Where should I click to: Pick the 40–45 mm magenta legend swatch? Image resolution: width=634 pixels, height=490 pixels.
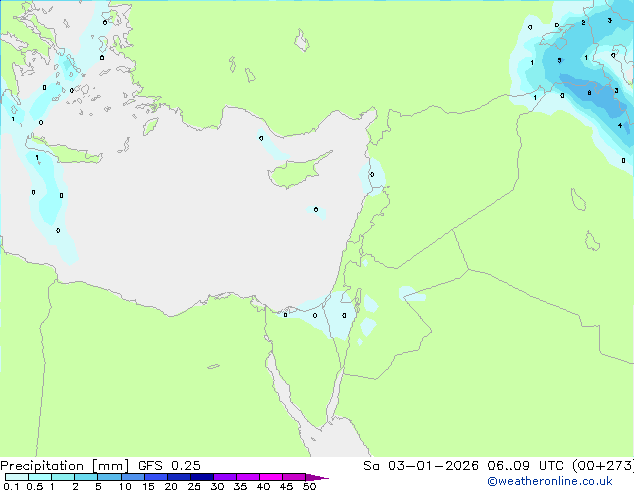[x=271, y=477]
